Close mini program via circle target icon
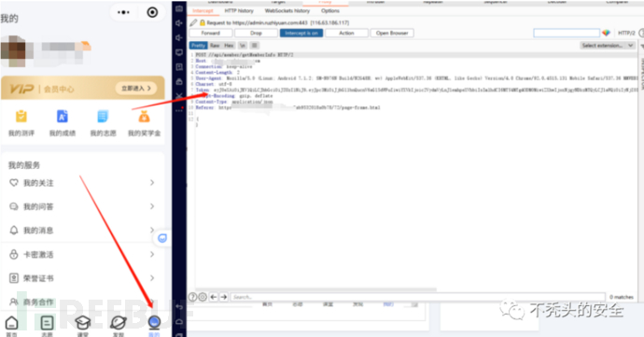This screenshot has width=644, height=337. pos(152,12)
